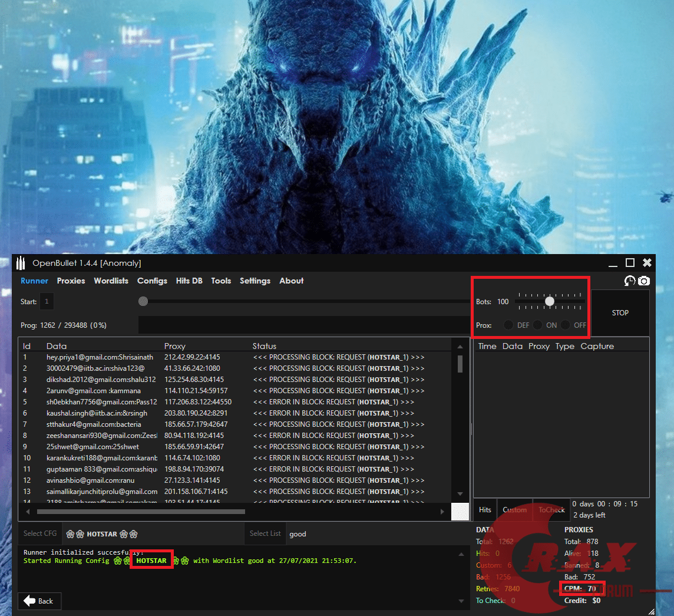Click the Start number input field
The image size is (674, 616).
click(47, 302)
